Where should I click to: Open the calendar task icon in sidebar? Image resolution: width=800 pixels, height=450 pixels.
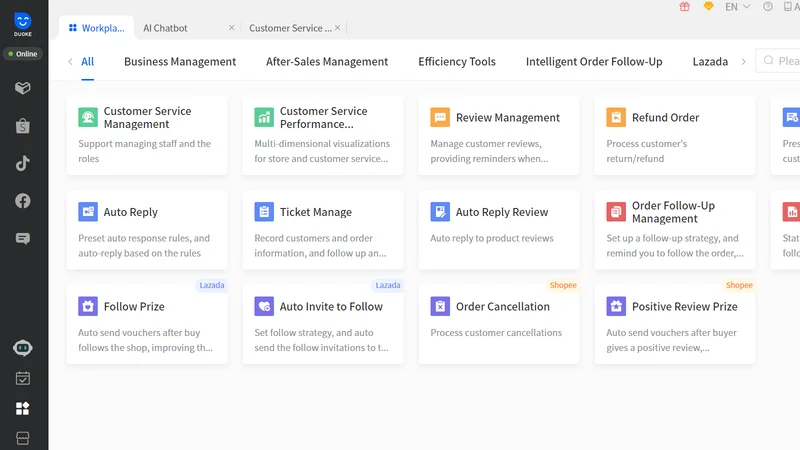click(x=22, y=379)
